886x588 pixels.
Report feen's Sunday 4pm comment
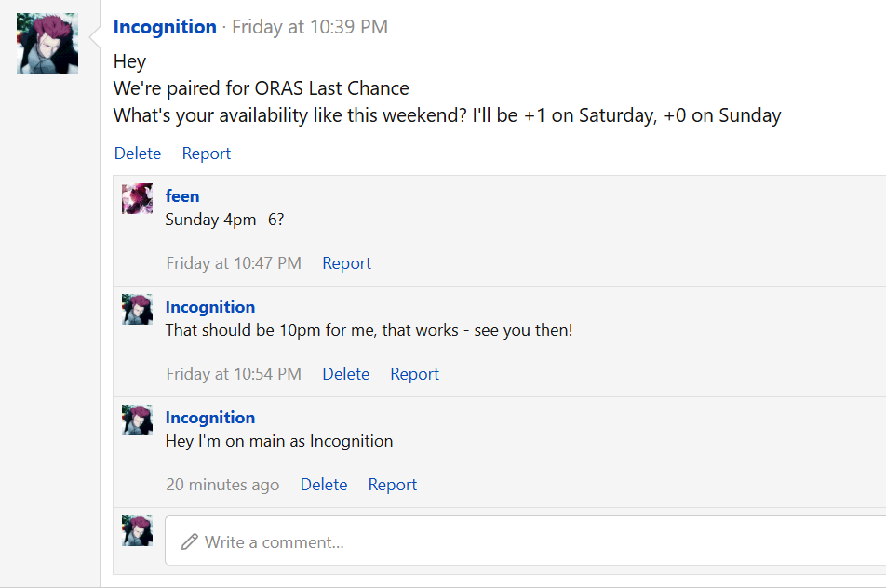click(346, 263)
